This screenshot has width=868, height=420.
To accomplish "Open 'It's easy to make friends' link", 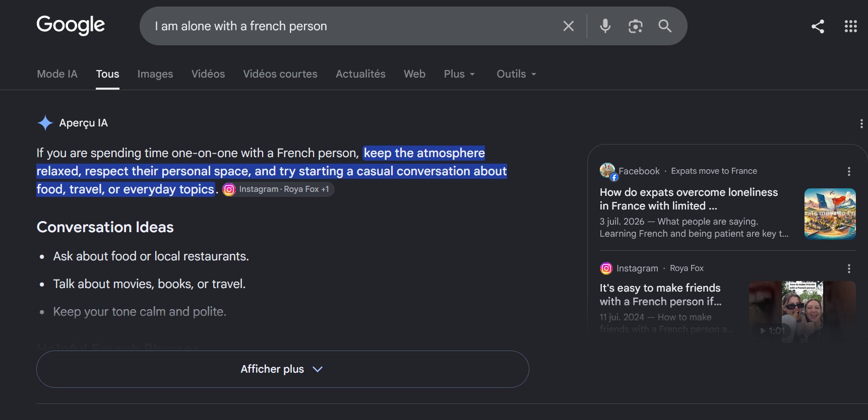I will (x=660, y=295).
